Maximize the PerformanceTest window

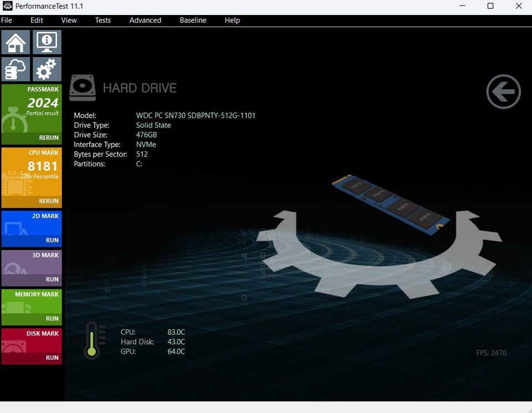pos(490,6)
